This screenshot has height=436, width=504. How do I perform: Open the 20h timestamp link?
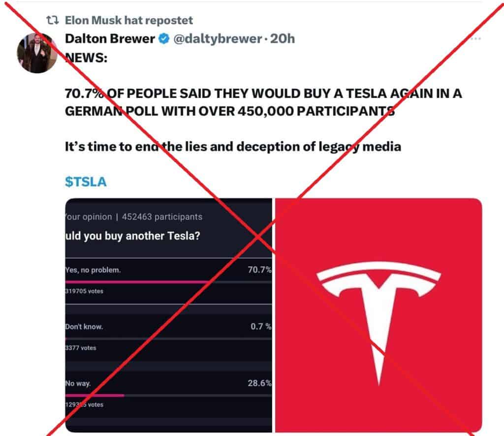[283, 38]
